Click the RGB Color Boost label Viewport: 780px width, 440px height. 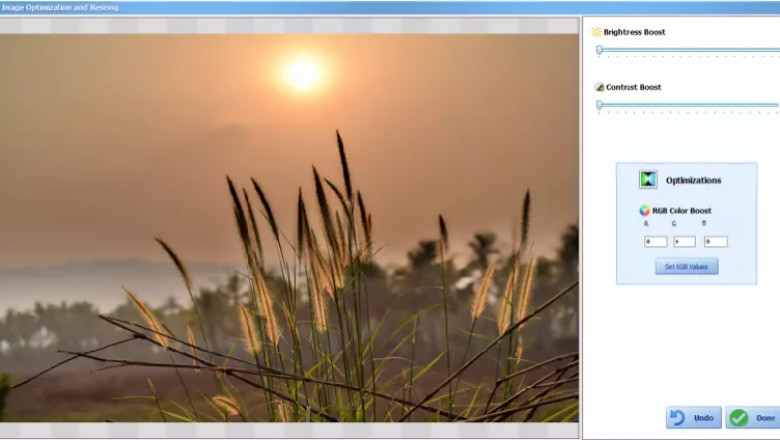(x=681, y=210)
